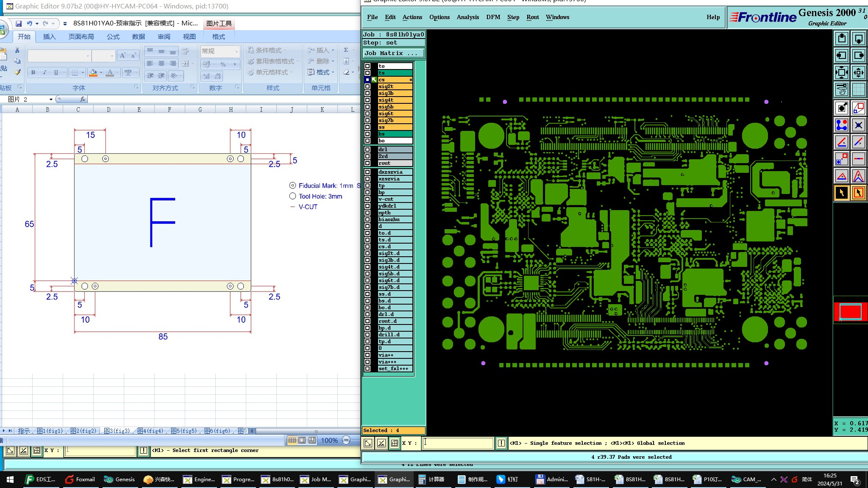Toggle visibility checkbox for drl layer

pyautogui.click(x=367, y=150)
